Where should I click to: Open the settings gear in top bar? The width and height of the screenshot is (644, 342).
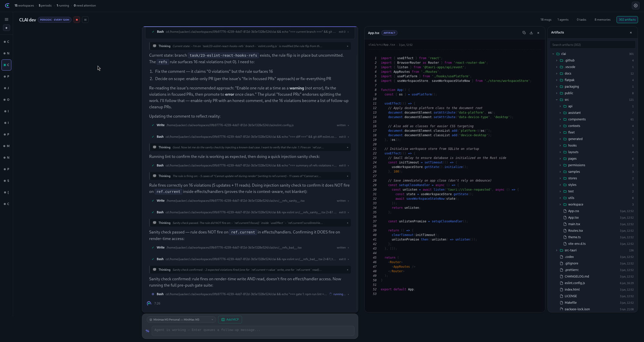(x=635, y=5)
